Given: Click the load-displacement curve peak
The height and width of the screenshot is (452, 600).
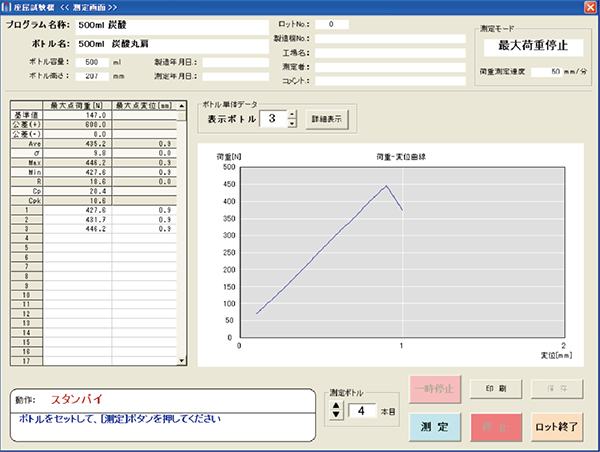Looking at the screenshot, I should (386, 186).
